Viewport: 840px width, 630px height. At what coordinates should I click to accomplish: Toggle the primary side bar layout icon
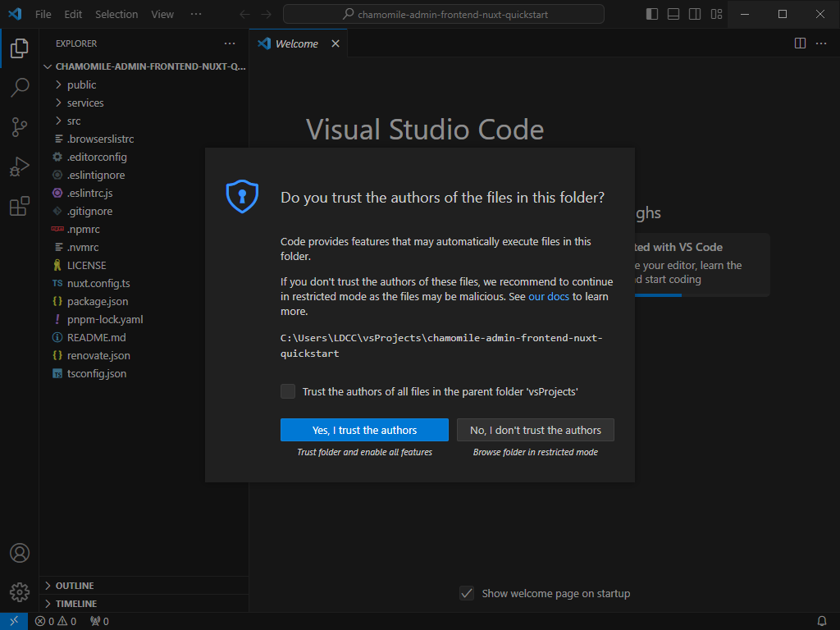pos(652,15)
